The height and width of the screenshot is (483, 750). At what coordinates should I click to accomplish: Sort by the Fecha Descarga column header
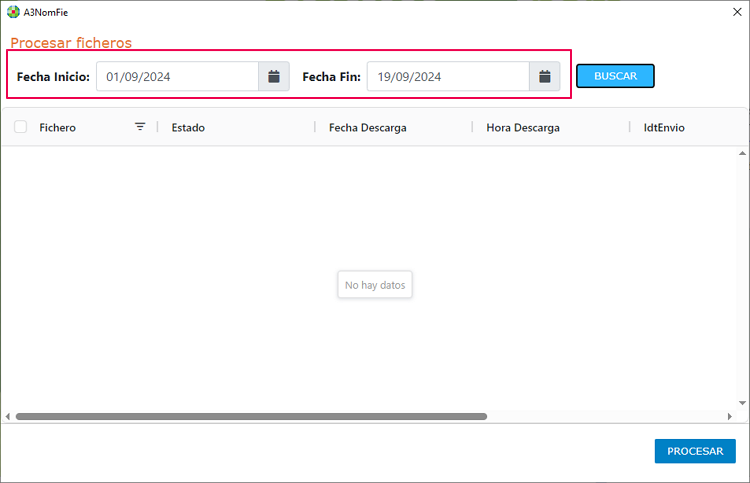pyautogui.click(x=367, y=128)
